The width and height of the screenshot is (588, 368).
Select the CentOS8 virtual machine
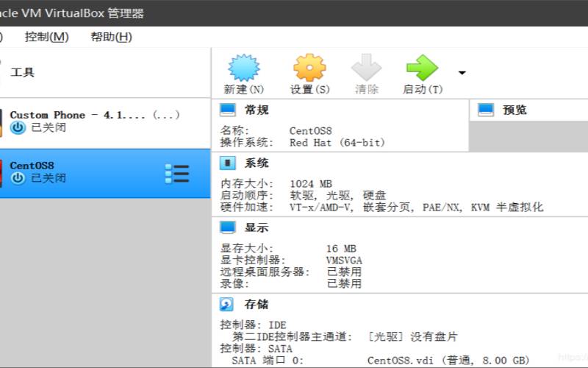click(105, 173)
